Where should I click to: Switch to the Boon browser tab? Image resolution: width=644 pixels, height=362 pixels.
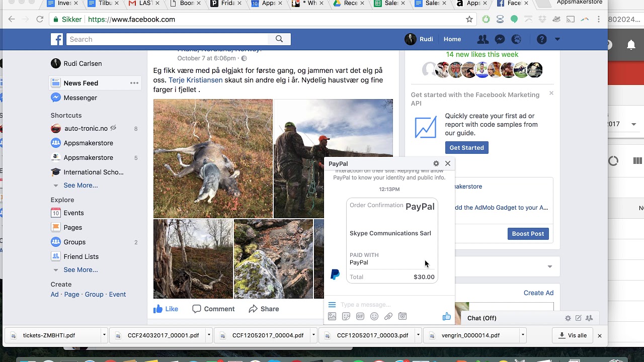[x=185, y=4]
